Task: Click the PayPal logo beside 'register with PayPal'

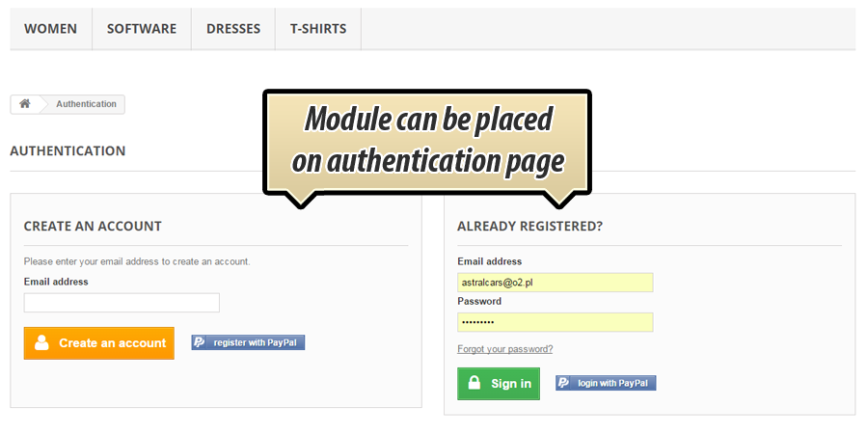Action: coord(200,342)
